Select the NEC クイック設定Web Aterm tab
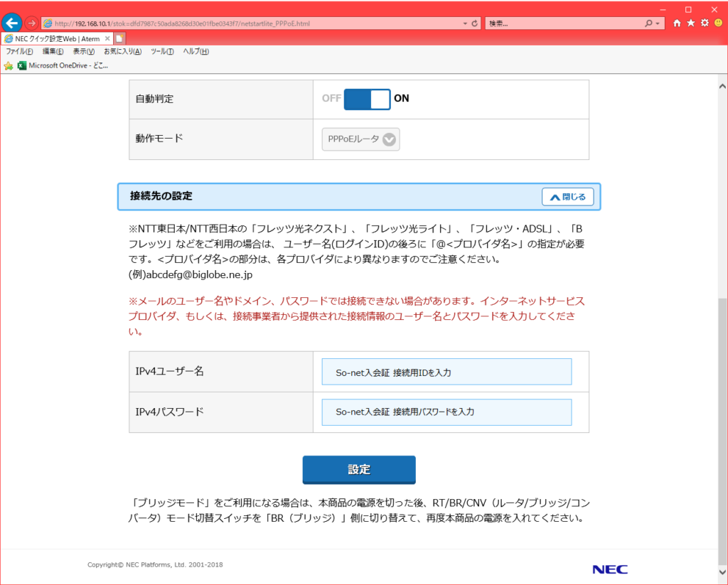Image resolution: width=728 pixels, height=585 pixels. [53, 38]
